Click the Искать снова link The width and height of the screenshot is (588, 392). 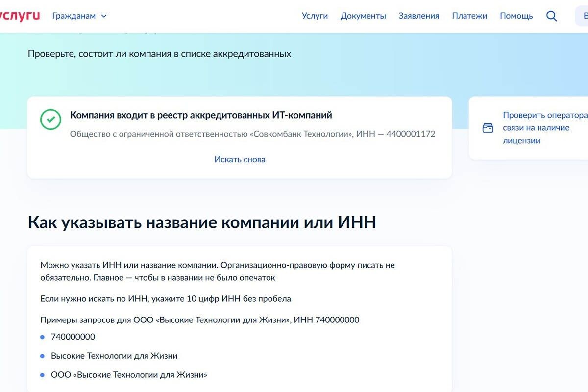click(x=240, y=159)
